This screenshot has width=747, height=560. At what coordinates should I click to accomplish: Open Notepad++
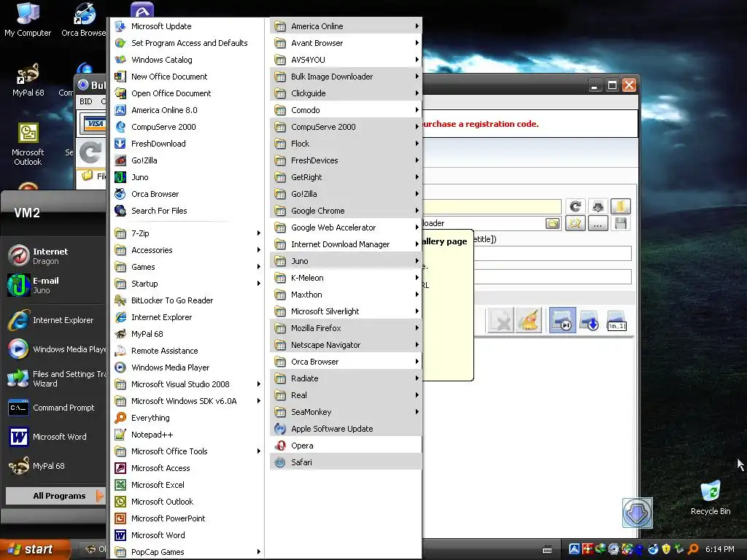(x=187, y=435)
